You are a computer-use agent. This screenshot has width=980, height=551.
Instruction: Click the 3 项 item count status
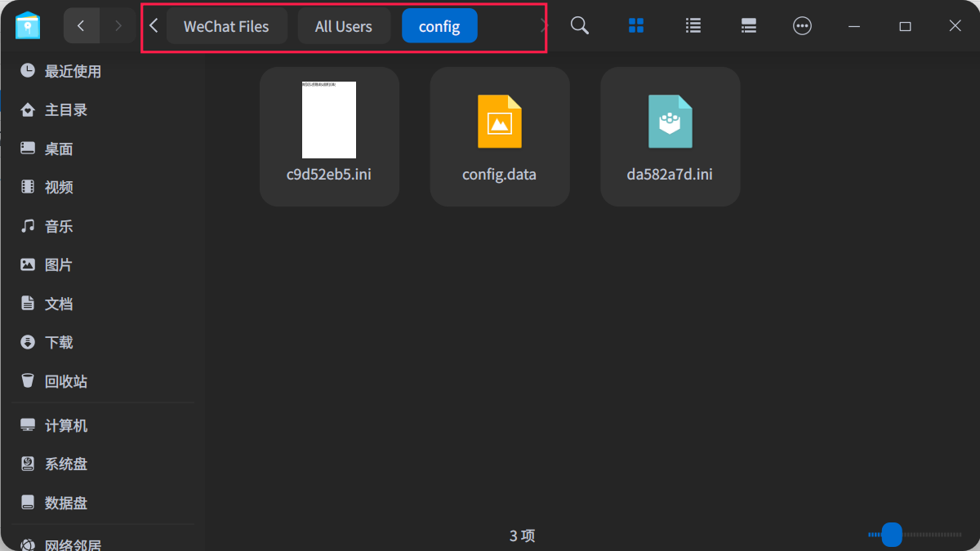click(x=523, y=536)
